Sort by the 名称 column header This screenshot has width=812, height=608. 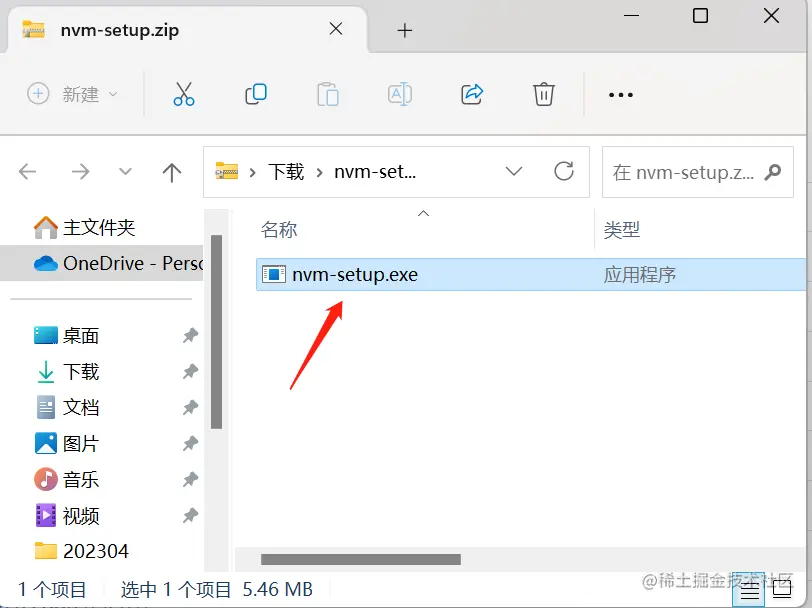pyautogui.click(x=279, y=229)
